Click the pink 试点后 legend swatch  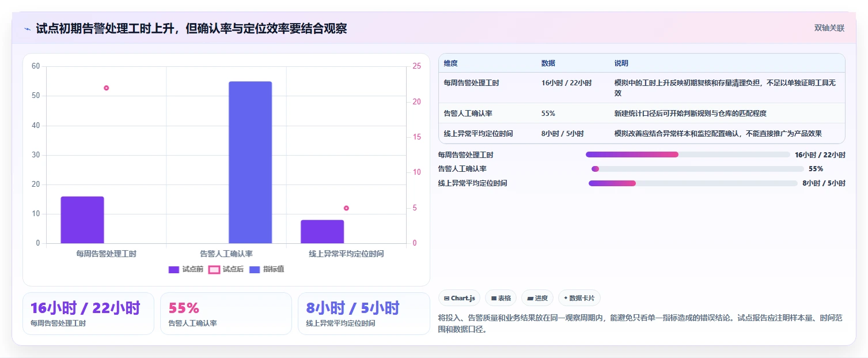[x=214, y=269]
